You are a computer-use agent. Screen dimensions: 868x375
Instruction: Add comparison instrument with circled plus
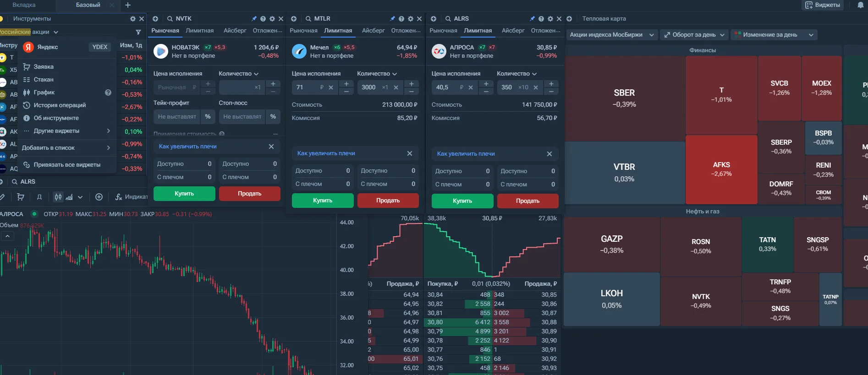[99, 197]
